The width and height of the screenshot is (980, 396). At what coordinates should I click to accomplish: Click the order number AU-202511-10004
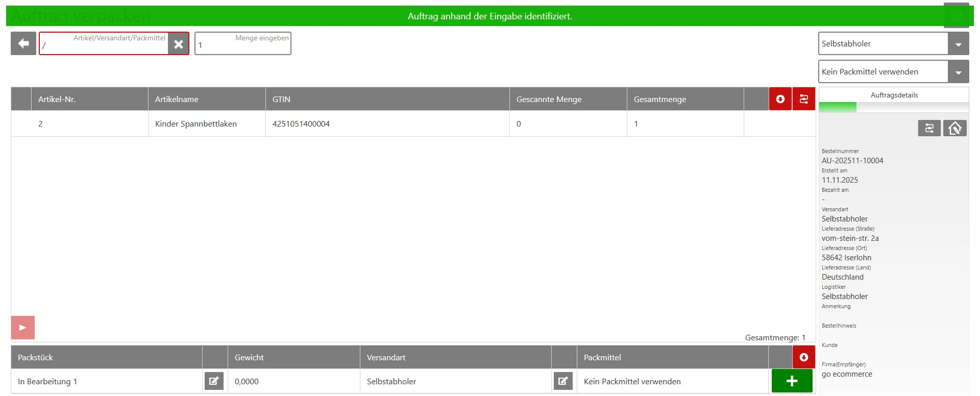[x=852, y=161]
